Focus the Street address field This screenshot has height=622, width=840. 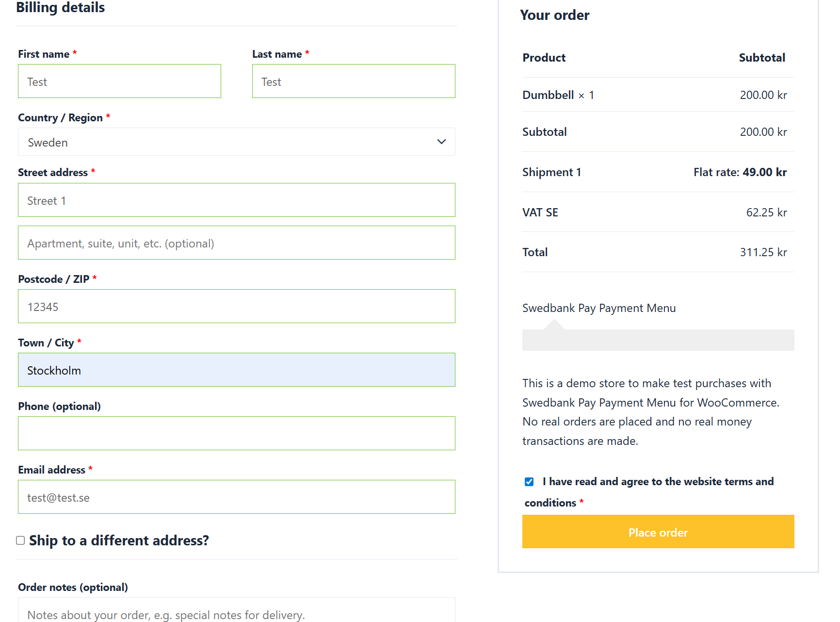(236, 200)
